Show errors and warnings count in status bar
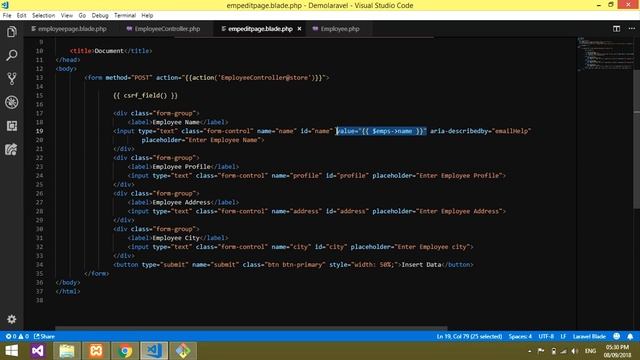The height and width of the screenshot is (360, 640). (x=17, y=336)
